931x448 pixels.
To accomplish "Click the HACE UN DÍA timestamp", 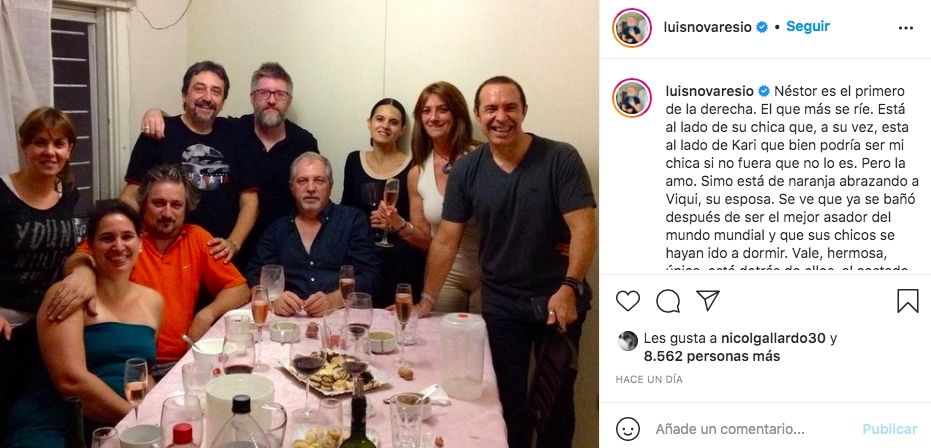I will tap(649, 380).
